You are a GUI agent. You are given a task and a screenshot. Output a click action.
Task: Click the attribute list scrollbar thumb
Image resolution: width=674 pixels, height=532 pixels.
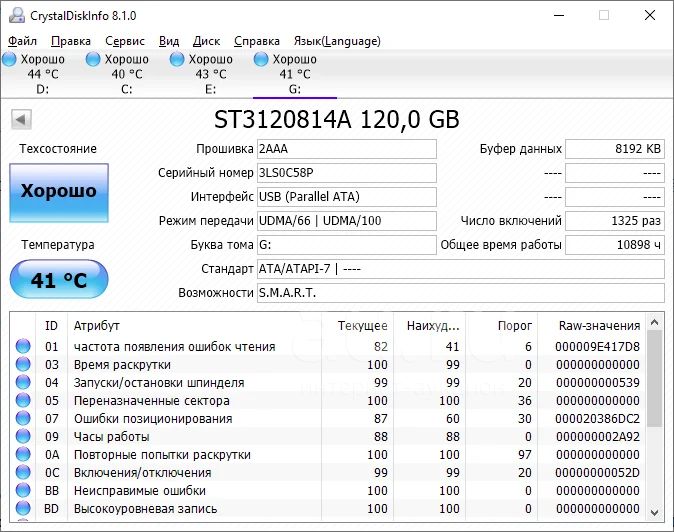tap(654, 378)
